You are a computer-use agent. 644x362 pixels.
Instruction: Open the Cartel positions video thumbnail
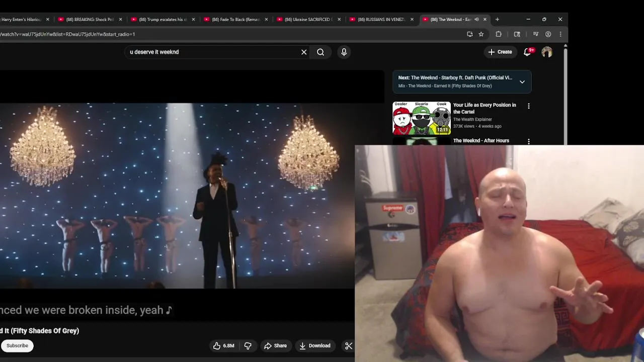[x=422, y=118]
